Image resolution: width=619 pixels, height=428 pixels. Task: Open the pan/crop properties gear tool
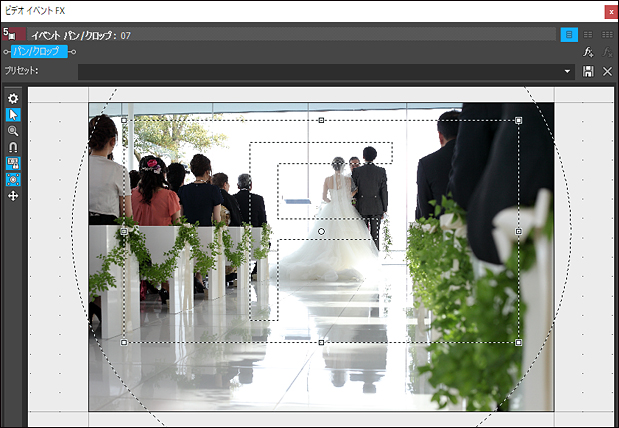pos(13,98)
